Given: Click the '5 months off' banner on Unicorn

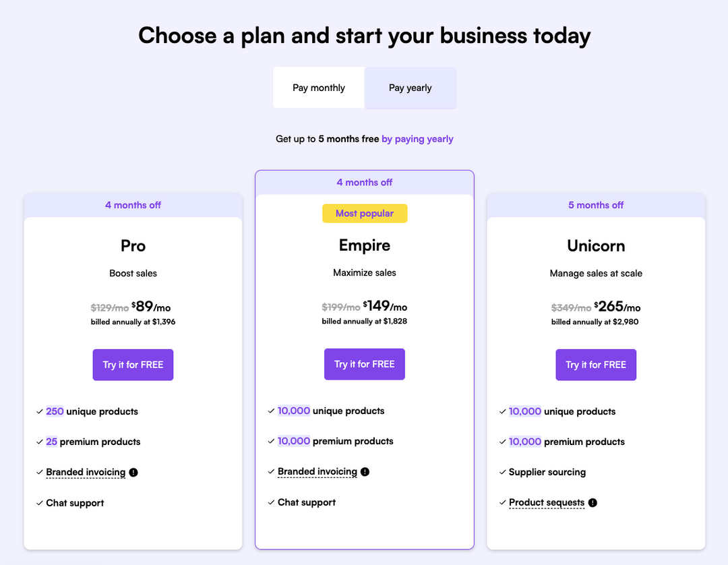Looking at the screenshot, I should (596, 205).
